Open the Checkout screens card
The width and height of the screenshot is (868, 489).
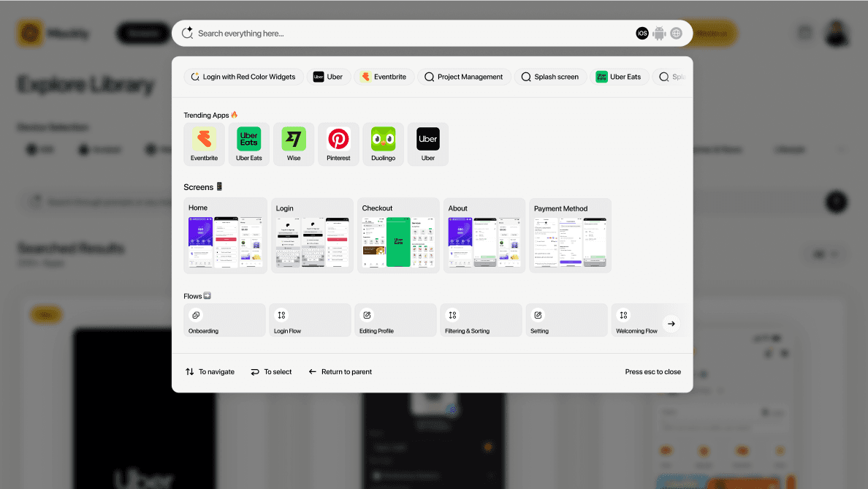(x=399, y=235)
